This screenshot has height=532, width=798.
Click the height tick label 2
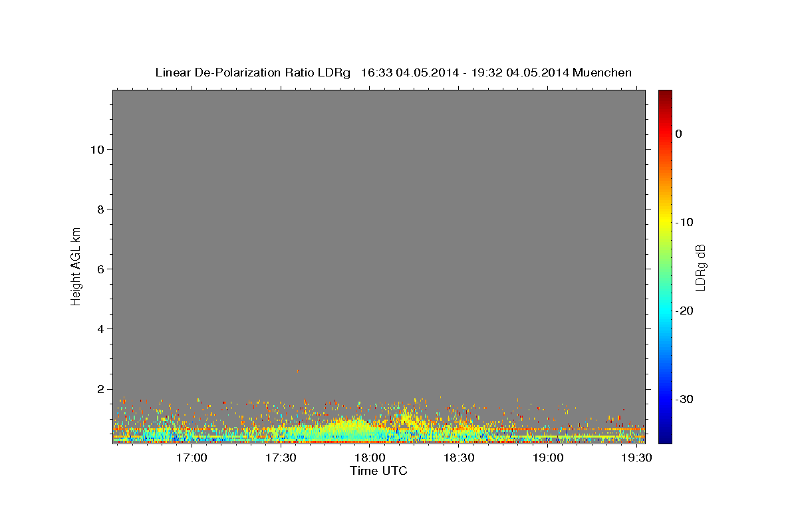(100, 388)
